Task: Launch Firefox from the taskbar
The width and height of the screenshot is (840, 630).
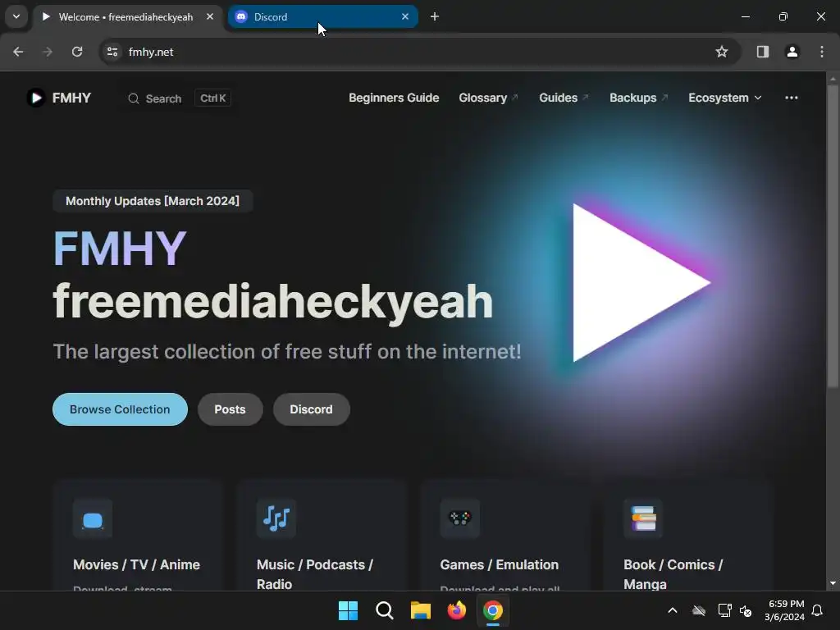Action: pyautogui.click(x=456, y=610)
